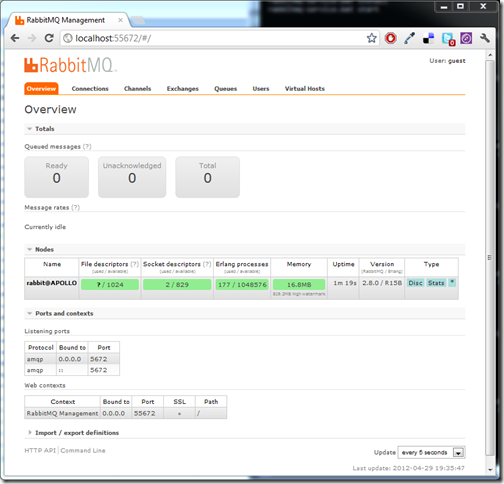
Task: Open the rabbit@APOLLO node details
Action: (52, 283)
